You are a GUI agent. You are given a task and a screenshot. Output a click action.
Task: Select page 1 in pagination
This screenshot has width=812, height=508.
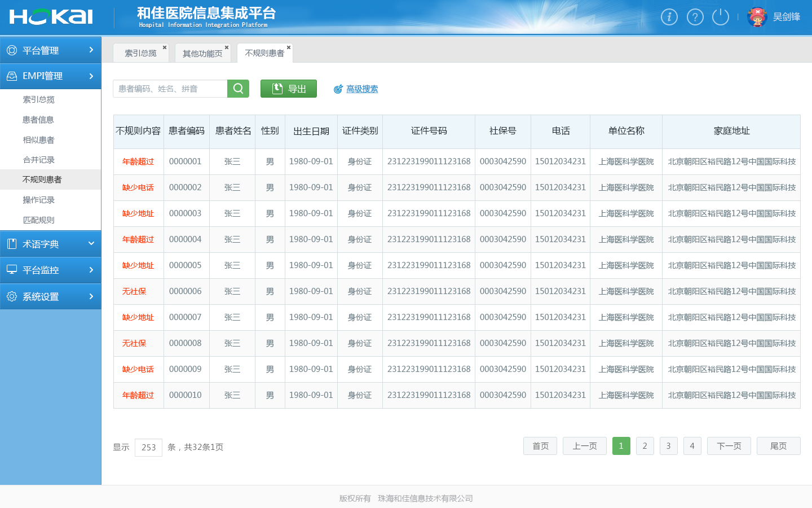pyautogui.click(x=621, y=446)
